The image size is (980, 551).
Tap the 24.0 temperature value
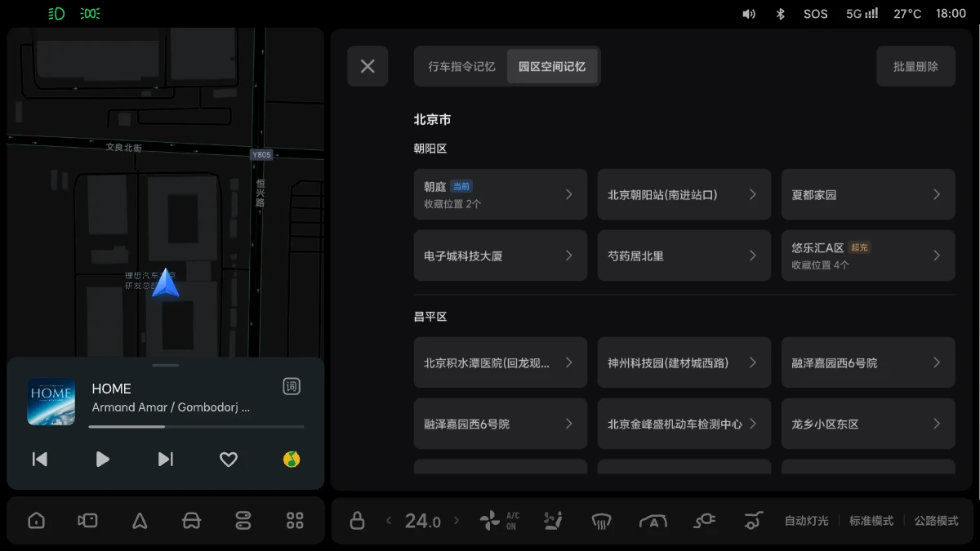tap(422, 521)
